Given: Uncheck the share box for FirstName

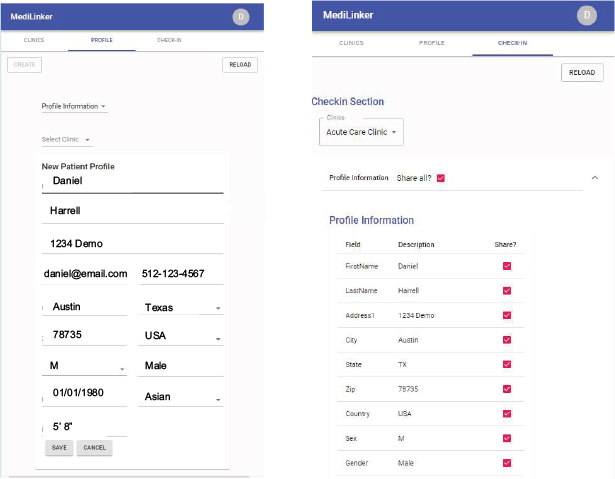Looking at the screenshot, I should [507, 267].
